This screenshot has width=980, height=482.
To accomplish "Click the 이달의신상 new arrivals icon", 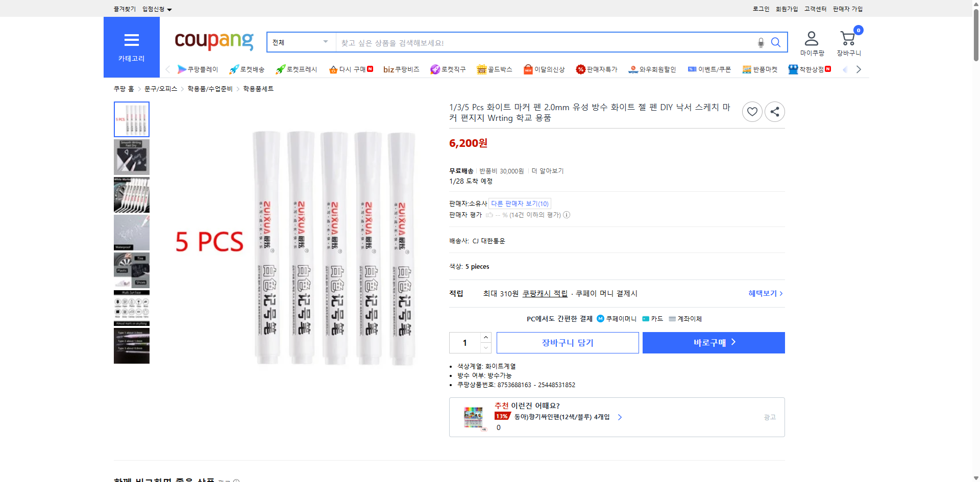I will click(529, 69).
